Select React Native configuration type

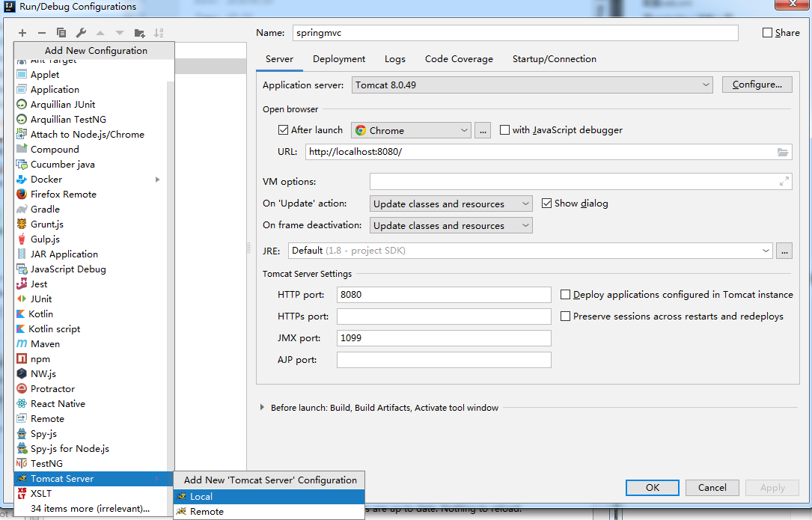tap(91, 404)
